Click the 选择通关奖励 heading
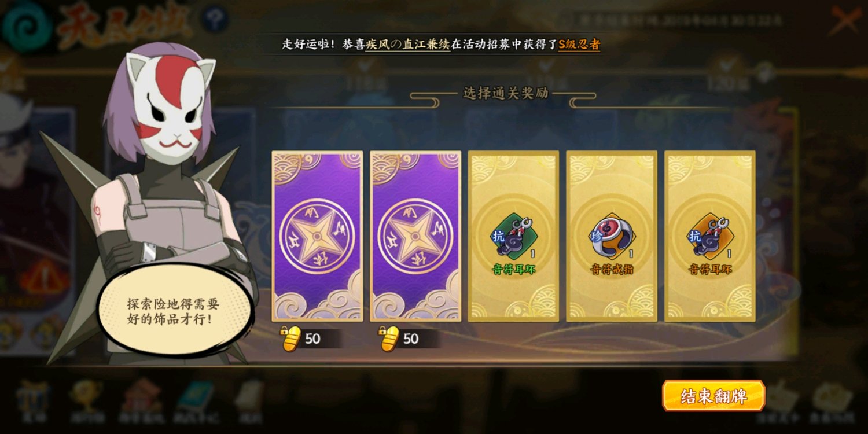Image resolution: width=868 pixels, height=434 pixels. pos(505,94)
